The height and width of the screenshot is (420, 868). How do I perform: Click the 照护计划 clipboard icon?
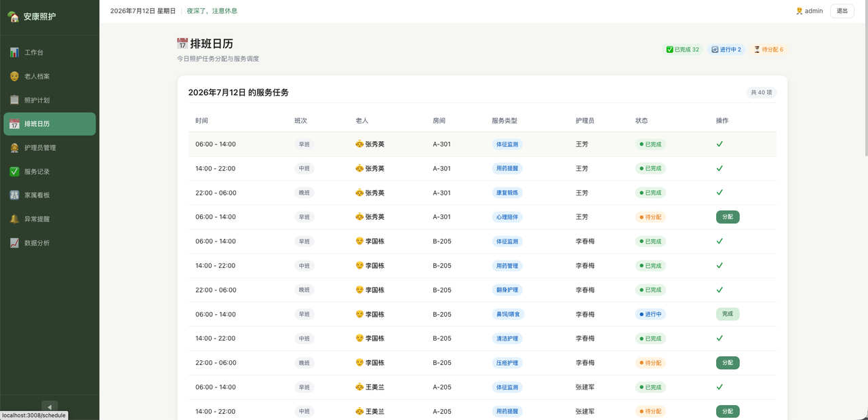pyautogui.click(x=14, y=100)
